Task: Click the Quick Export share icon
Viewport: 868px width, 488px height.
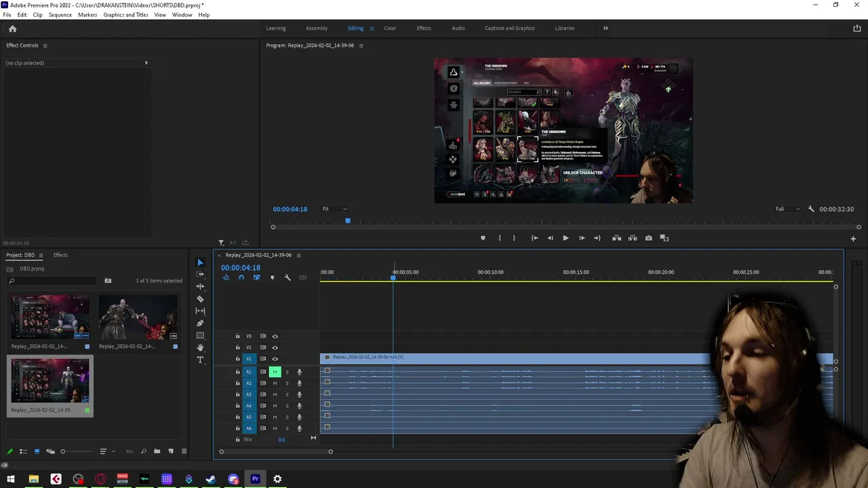Action: (857, 28)
